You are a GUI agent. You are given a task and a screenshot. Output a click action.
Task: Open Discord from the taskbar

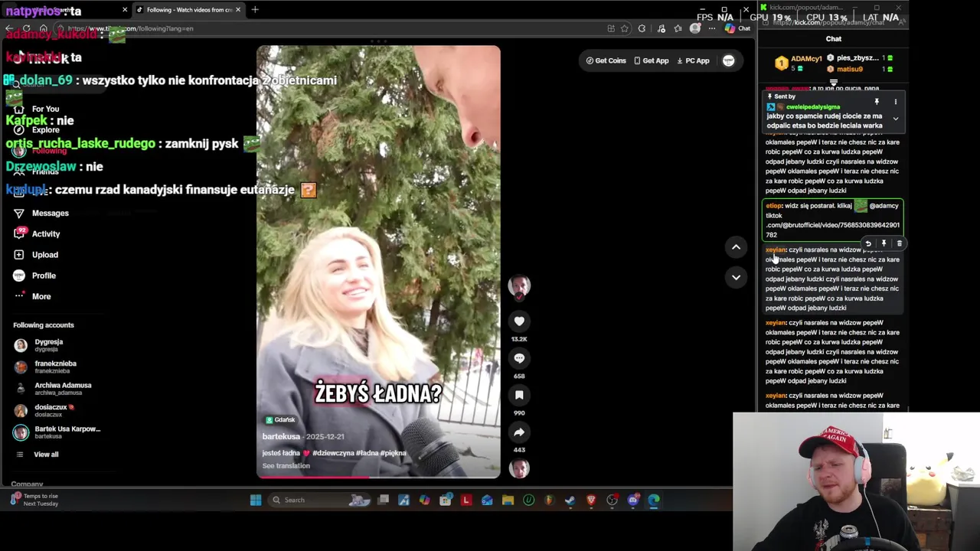[633, 500]
